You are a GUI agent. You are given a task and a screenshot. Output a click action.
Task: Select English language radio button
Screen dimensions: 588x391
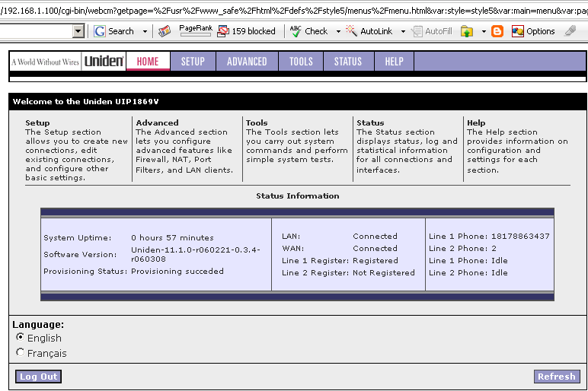[21, 338]
